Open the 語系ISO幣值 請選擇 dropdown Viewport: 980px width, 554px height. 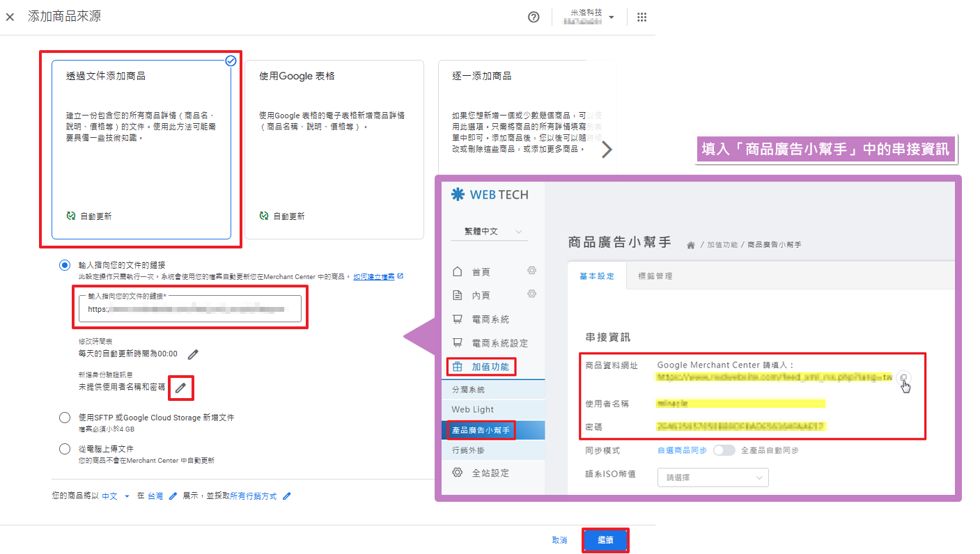[x=713, y=477]
